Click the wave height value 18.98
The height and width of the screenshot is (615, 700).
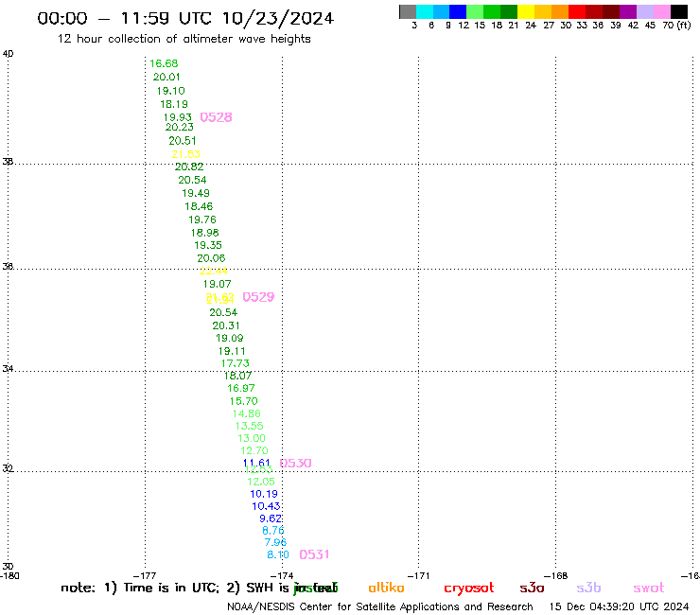coord(205,233)
